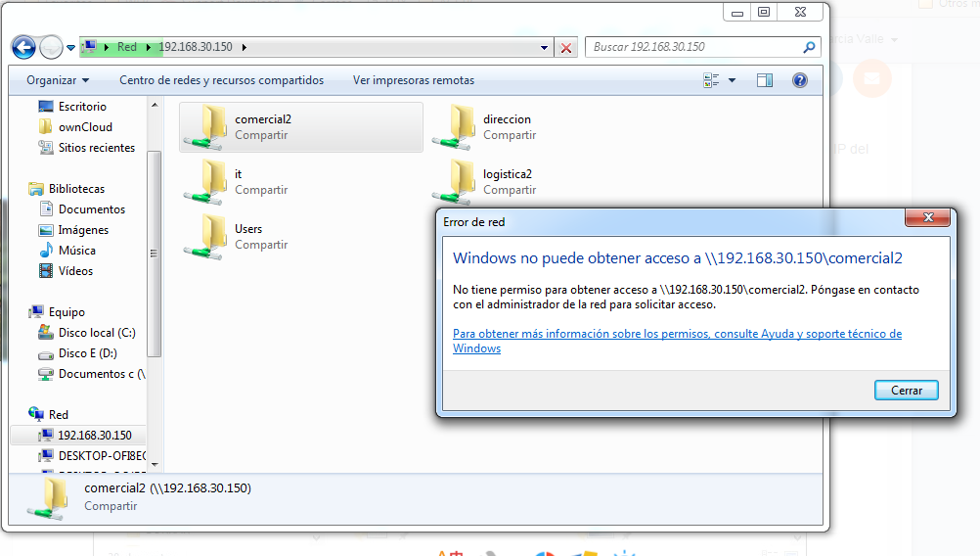
Task: Expand the arrow after 192.168.30.150 breadcrumb
Action: (244, 47)
